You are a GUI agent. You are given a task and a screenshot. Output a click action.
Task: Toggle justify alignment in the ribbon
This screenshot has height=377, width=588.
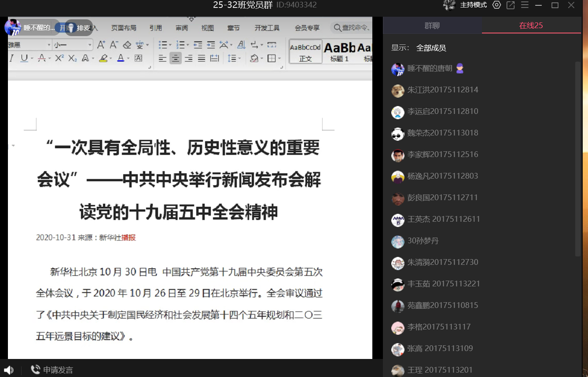tap(202, 58)
